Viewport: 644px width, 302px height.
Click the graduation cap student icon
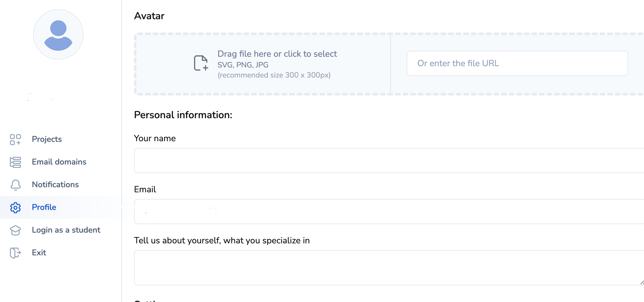(x=15, y=230)
